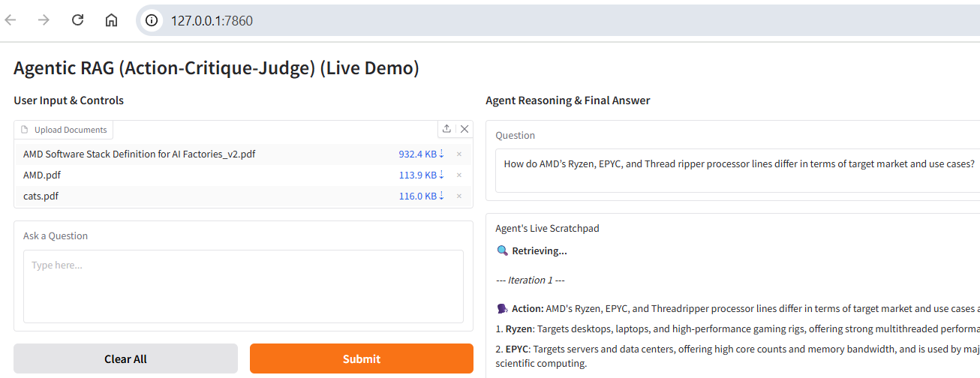The image size is (980, 378).
Task: Click the address bar showing 127.0.0.1:7860
Action: (x=525, y=20)
